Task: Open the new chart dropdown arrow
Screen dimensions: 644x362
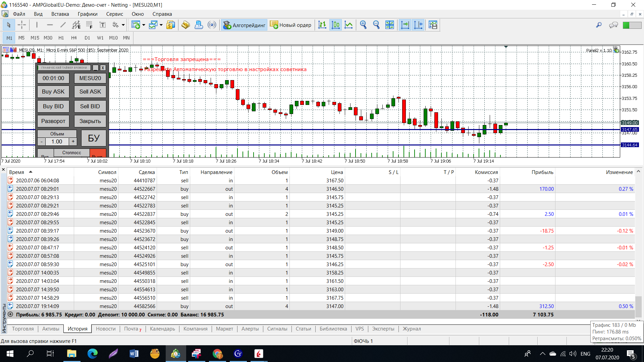Action: pyautogui.click(x=144, y=25)
